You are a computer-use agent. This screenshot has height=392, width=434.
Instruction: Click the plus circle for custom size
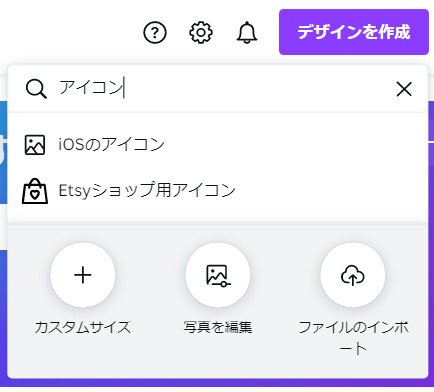coord(83,275)
